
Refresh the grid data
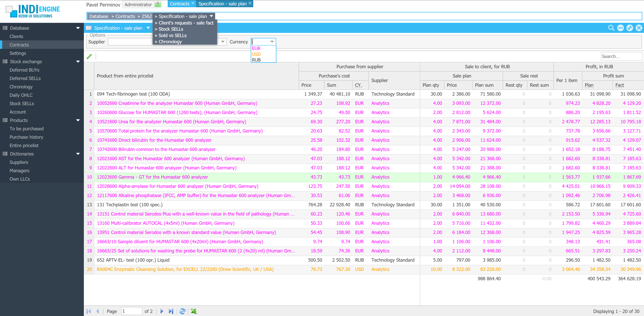click(x=182, y=311)
